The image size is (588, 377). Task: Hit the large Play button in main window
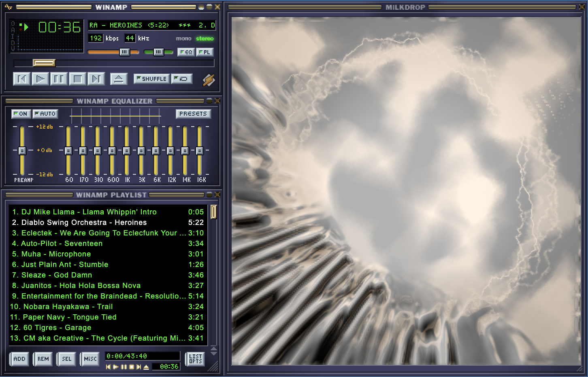(40, 79)
